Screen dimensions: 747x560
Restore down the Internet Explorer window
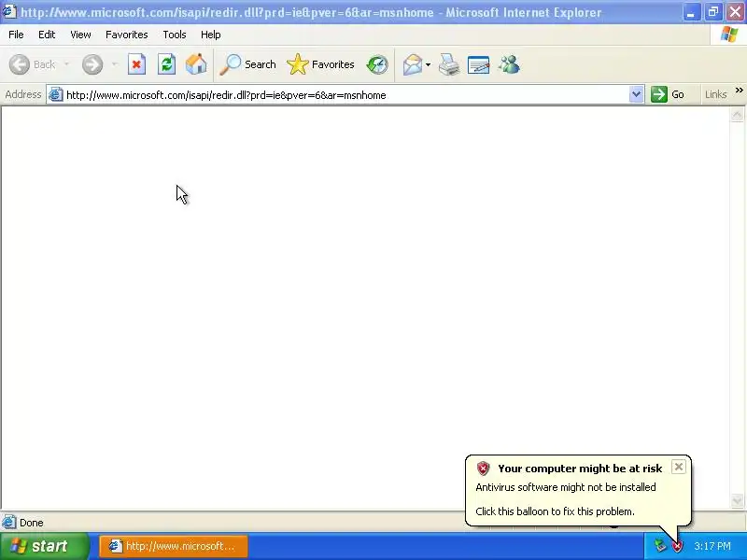coord(713,12)
